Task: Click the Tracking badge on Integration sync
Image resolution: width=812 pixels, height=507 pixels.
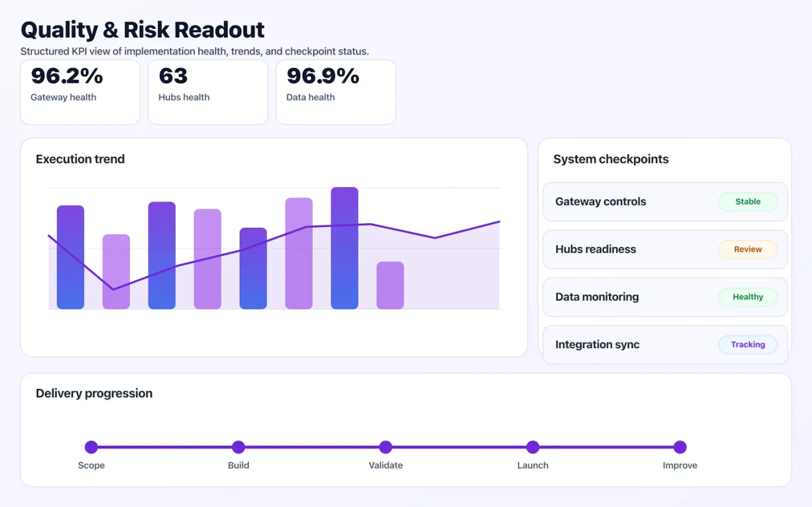Action: pos(748,344)
